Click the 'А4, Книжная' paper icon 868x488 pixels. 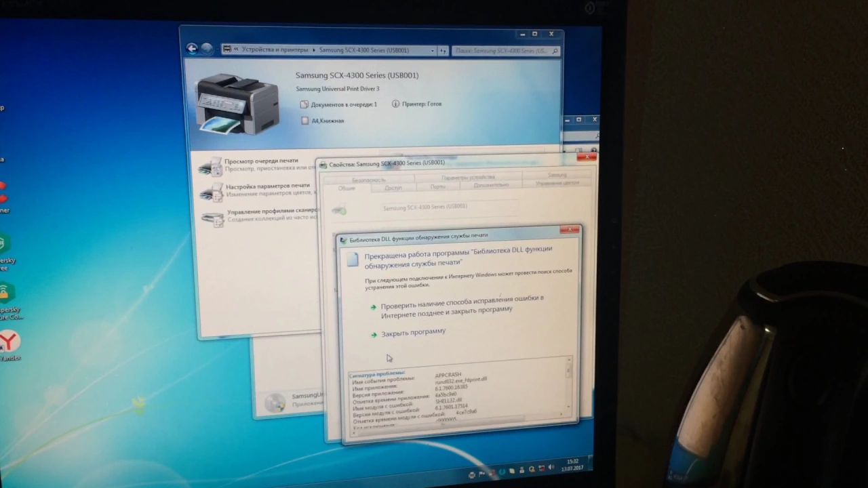point(305,121)
